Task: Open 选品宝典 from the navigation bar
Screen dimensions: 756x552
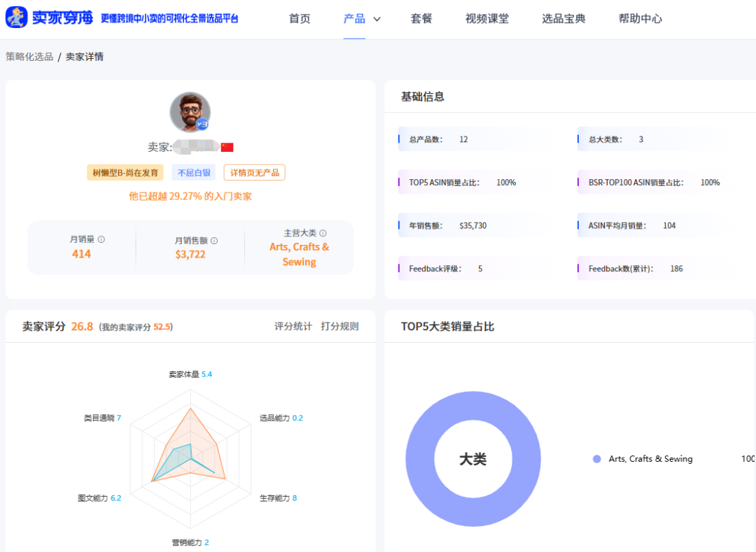Action: tap(563, 19)
